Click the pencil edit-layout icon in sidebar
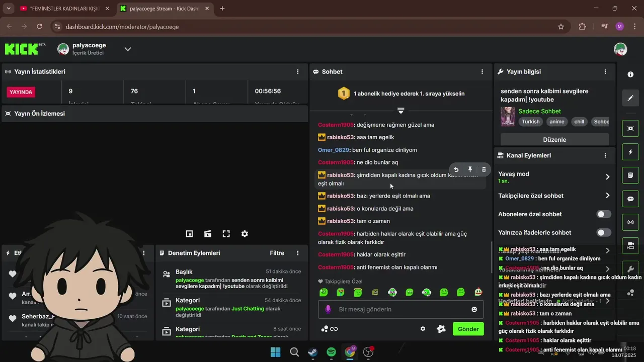Screen dimensions: 644x362 630,98
